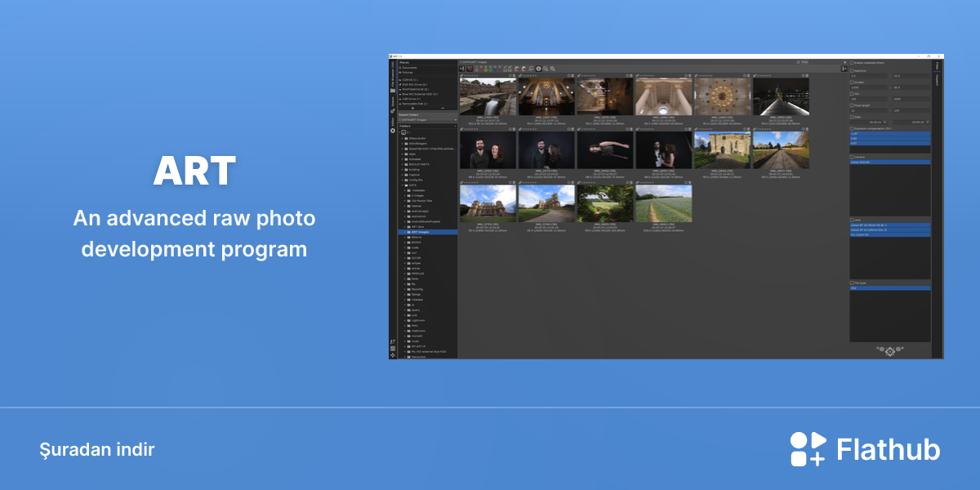Click the plus button under Places list
The image size is (980, 490).
[x=412, y=108]
